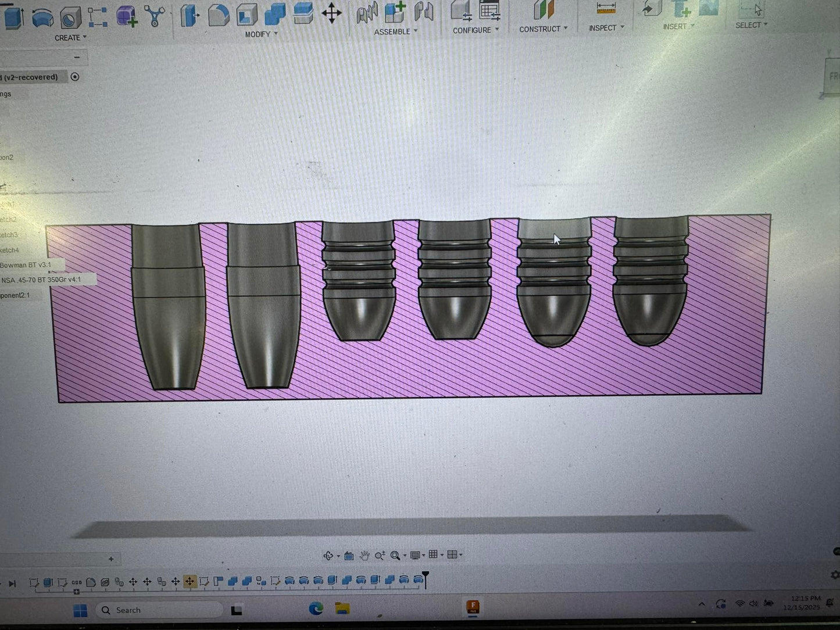Click the Windows Start button
This screenshot has height=630, width=840.
(80, 610)
